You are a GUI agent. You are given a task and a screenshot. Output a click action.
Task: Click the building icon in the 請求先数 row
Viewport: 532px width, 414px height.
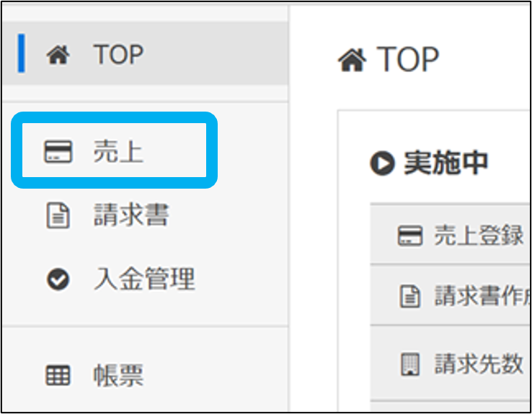click(x=409, y=364)
